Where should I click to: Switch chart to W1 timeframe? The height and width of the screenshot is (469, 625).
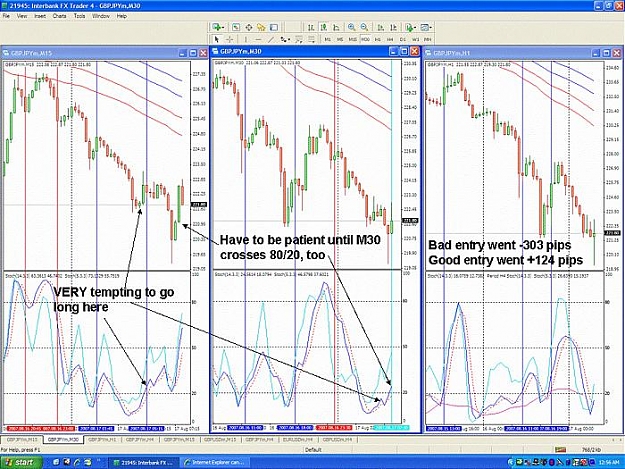(x=415, y=39)
